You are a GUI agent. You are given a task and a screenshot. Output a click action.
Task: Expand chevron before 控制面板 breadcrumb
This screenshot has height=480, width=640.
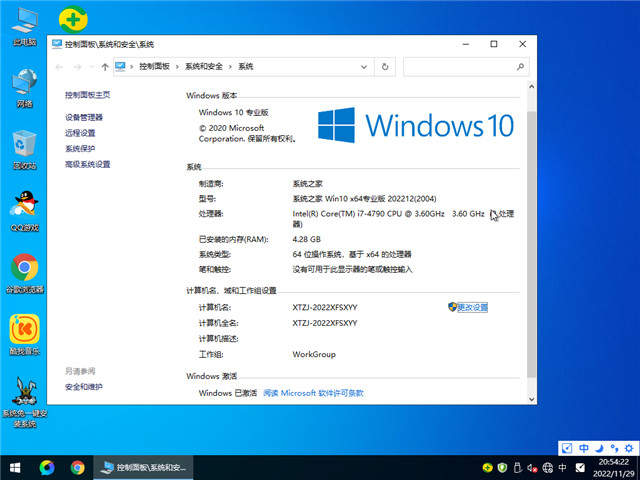[131, 67]
